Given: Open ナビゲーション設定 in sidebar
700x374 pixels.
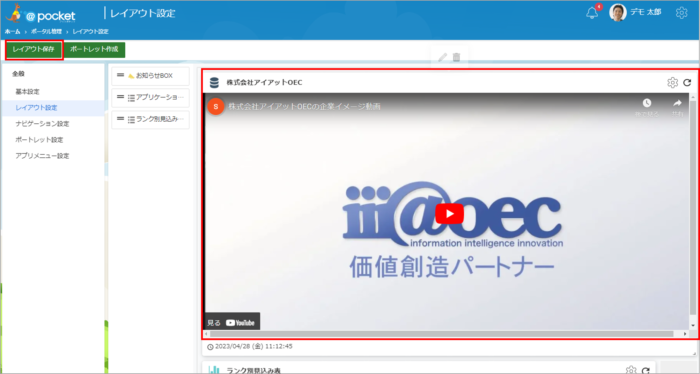Looking at the screenshot, I should coord(42,124).
